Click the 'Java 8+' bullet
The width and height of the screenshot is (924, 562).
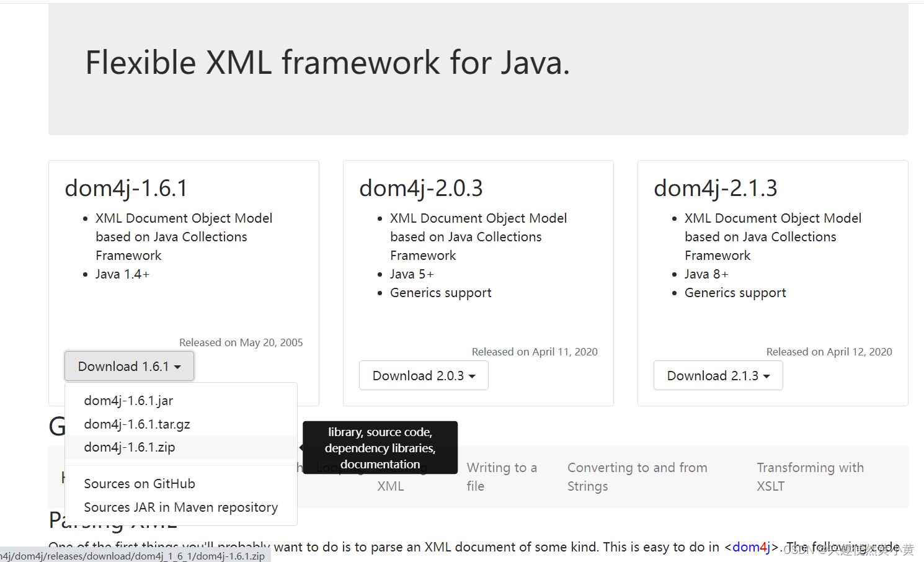coord(706,274)
